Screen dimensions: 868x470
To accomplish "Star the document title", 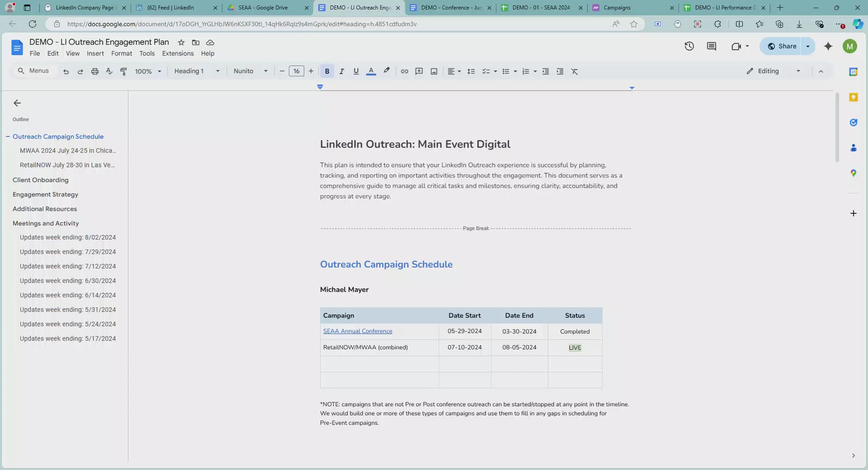I will [x=181, y=42].
